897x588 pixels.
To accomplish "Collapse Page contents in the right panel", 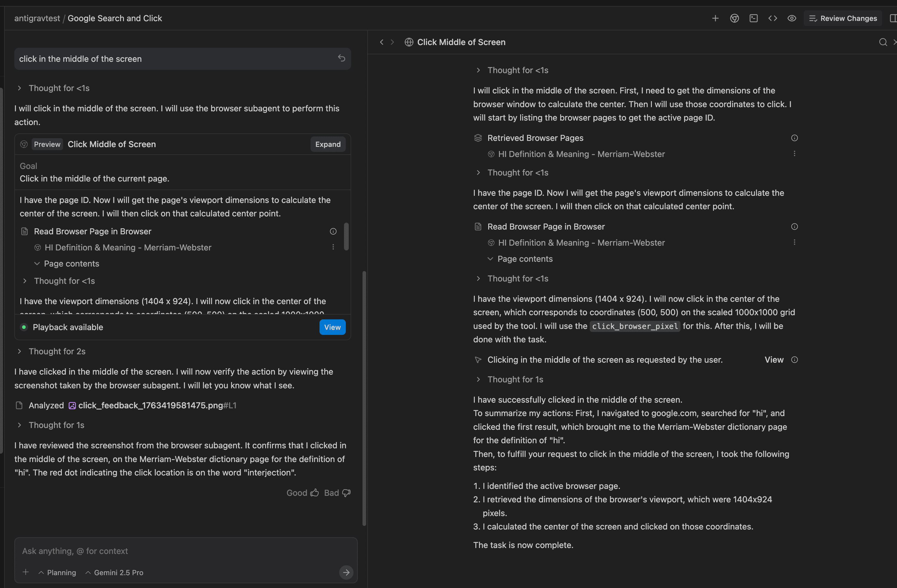I will (520, 259).
